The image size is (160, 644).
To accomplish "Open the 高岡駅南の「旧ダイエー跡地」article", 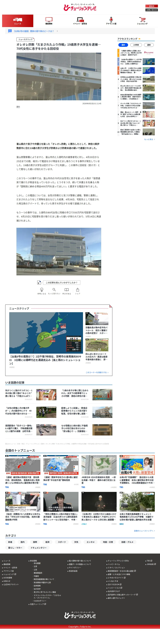I will [31, 430].
